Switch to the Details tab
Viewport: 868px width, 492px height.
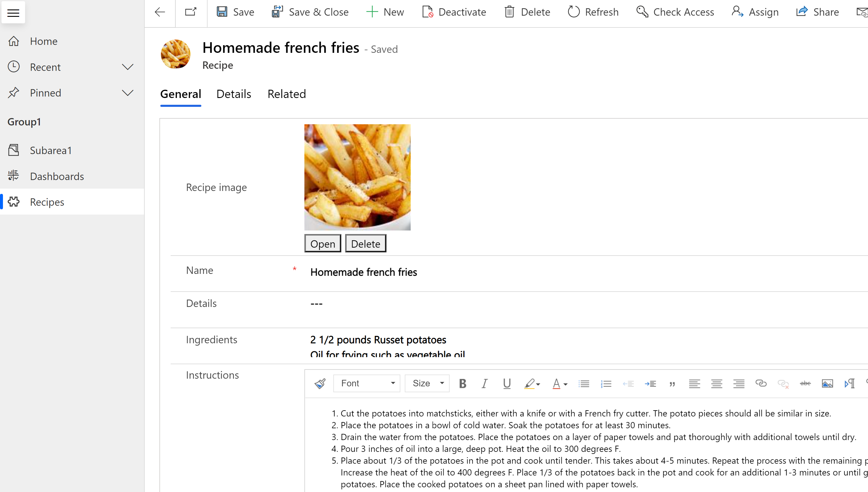pyautogui.click(x=234, y=94)
